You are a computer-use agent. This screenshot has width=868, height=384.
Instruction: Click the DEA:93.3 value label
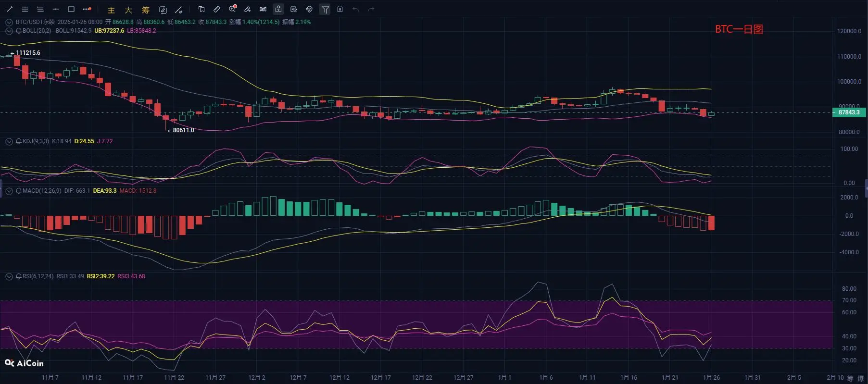[105, 191]
